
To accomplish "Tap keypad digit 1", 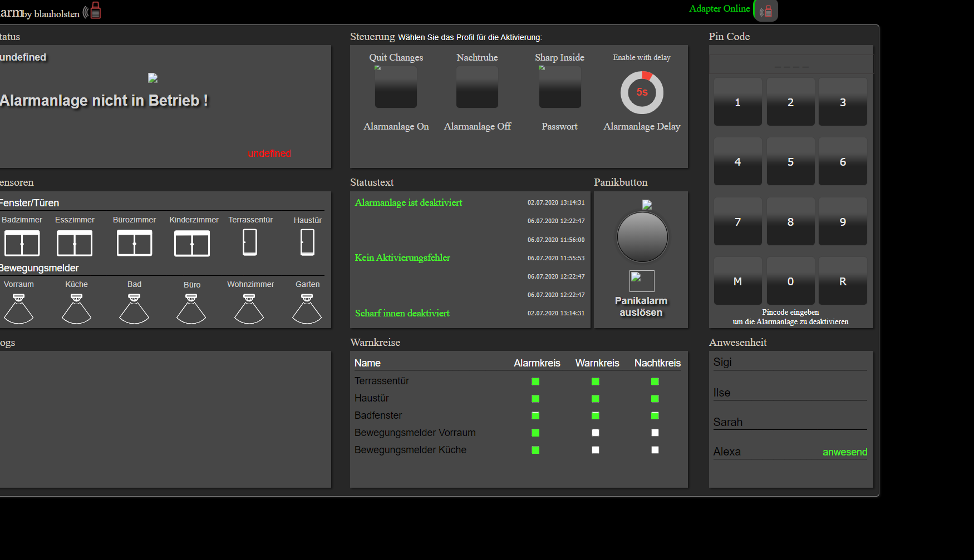I will [738, 102].
